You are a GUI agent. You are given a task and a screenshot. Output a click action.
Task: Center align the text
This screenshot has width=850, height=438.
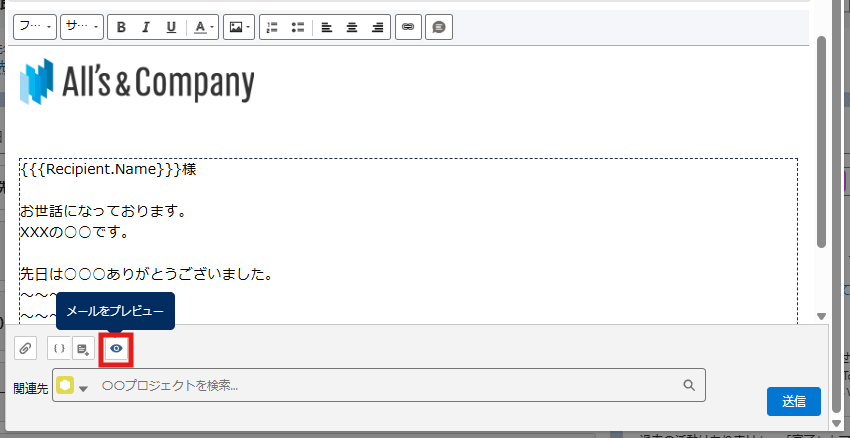(x=352, y=27)
